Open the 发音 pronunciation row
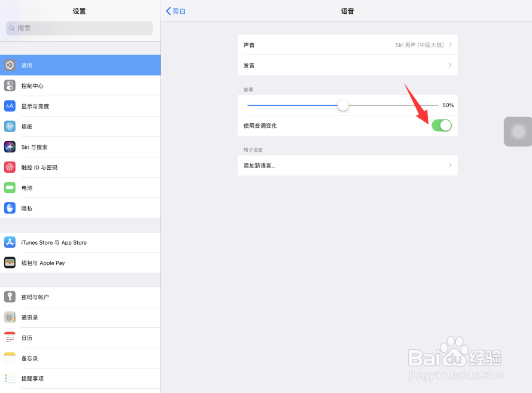The width and height of the screenshot is (532, 393). coord(348,65)
